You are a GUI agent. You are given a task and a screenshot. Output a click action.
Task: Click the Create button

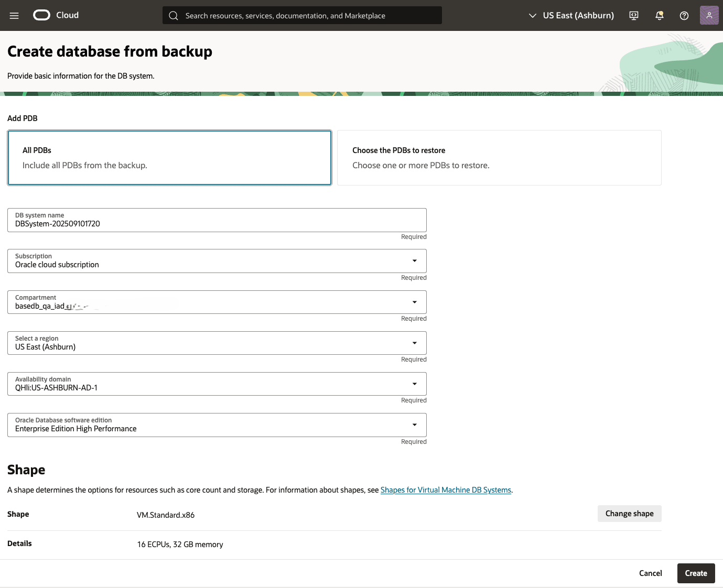[696, 573]
